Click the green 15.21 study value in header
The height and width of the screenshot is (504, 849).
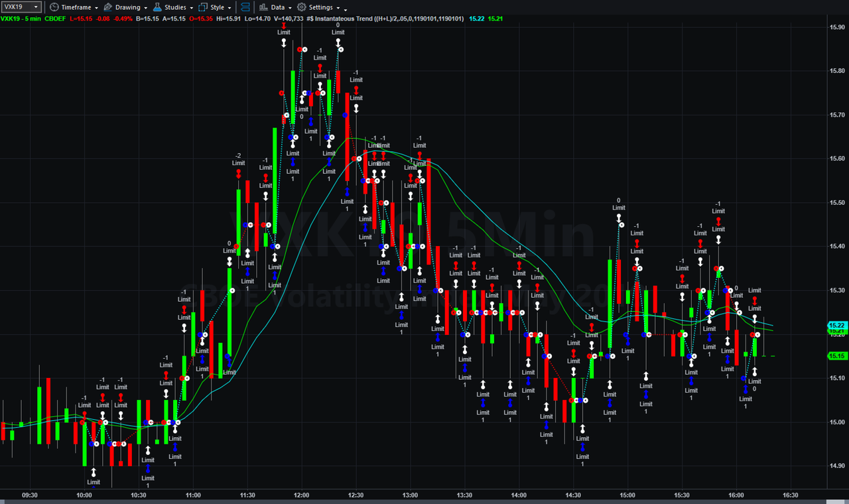click(x=495, y=19)
